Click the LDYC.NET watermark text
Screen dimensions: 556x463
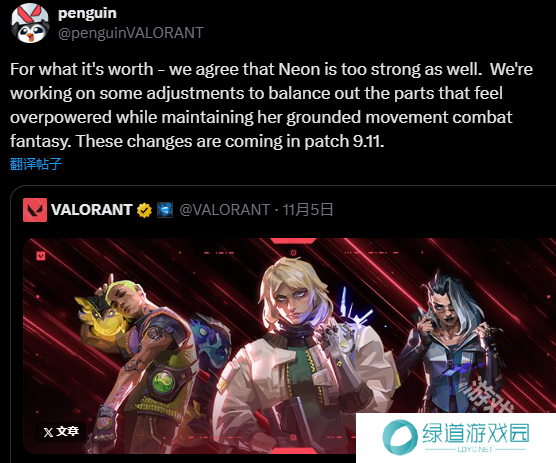click(x=475, y=450)
